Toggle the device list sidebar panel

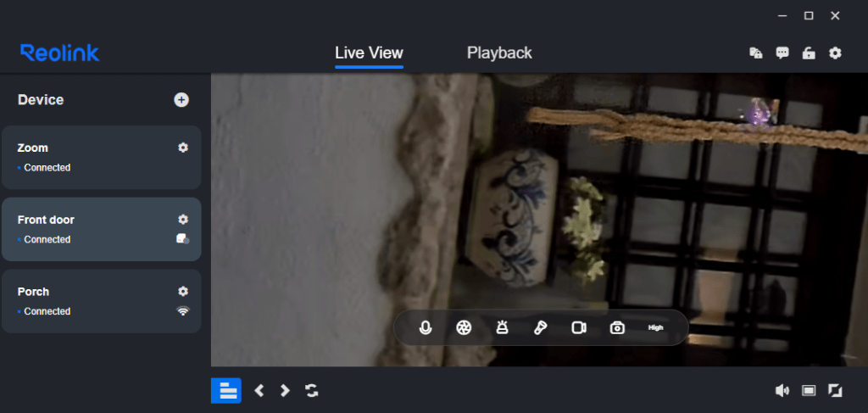click(x=226, y=390)
